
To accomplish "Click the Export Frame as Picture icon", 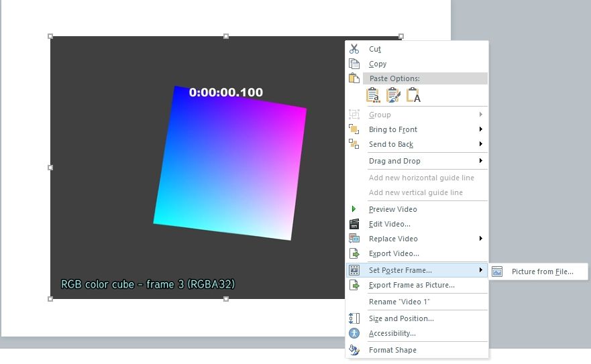I will click(354, 285).
